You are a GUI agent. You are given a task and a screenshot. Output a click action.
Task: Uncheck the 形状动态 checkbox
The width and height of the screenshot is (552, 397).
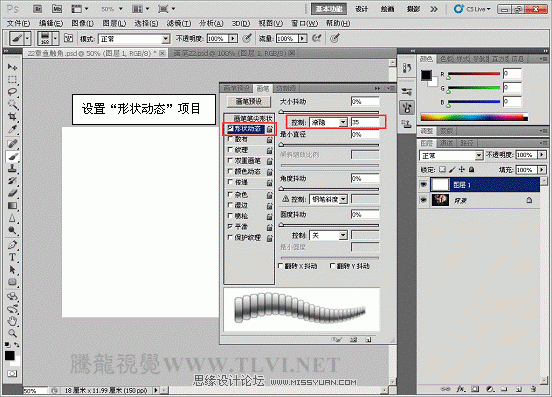coord(230,129)
